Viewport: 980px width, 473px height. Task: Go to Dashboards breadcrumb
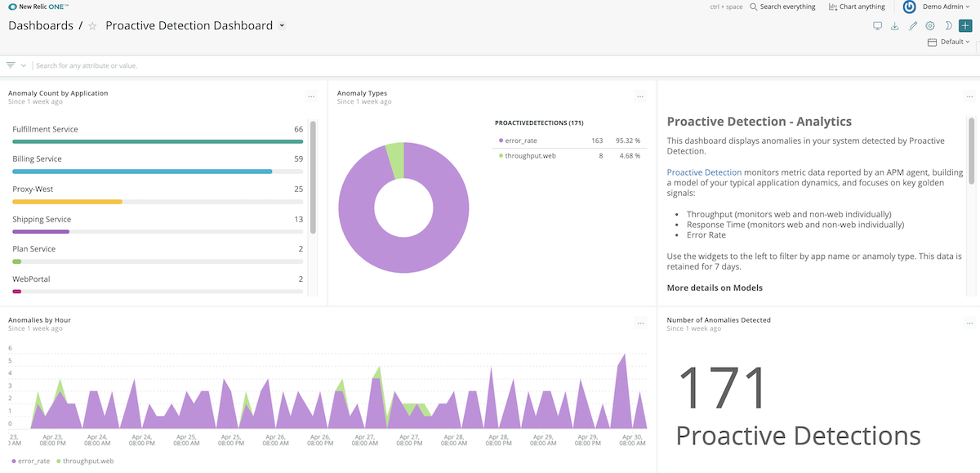tap(41, 25)
